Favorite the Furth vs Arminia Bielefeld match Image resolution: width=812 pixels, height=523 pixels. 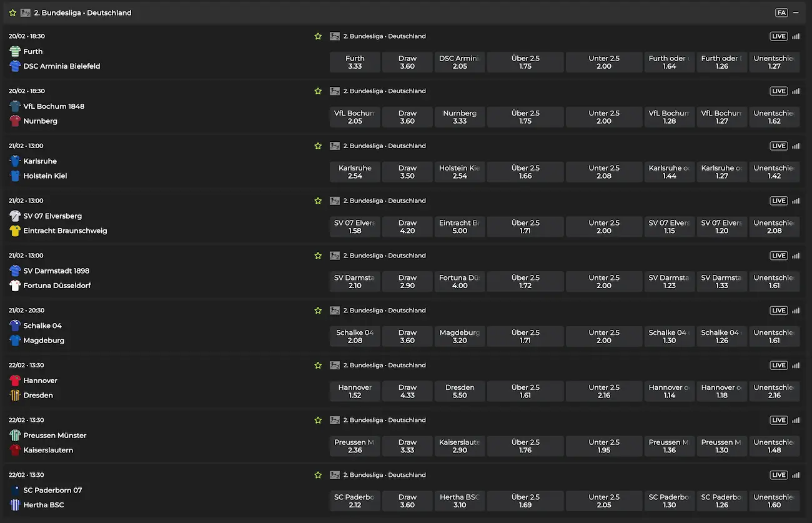coord(318,36)
